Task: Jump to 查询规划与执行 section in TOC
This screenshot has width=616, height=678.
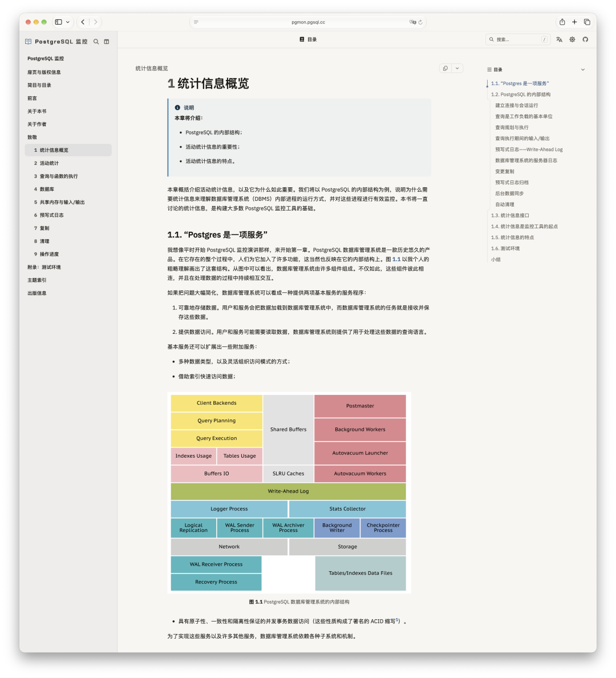Action: [x=512, y=128]
